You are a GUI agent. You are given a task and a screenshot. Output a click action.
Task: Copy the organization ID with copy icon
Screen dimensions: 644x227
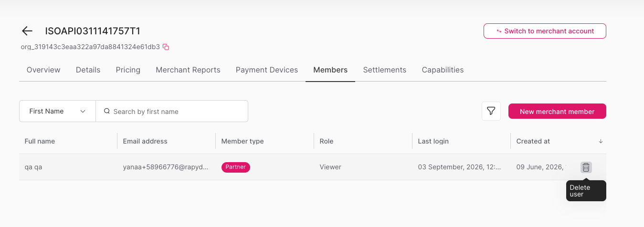point(166,47)
